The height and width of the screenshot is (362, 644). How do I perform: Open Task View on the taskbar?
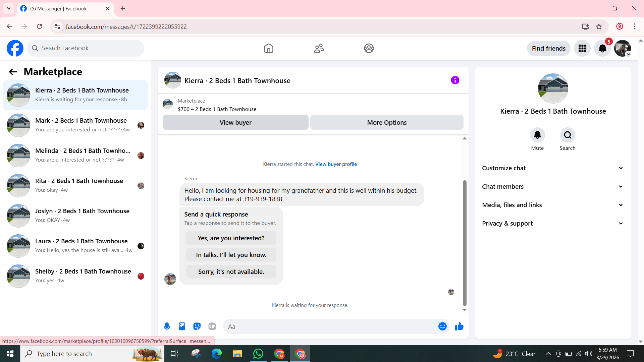[174, 354]
